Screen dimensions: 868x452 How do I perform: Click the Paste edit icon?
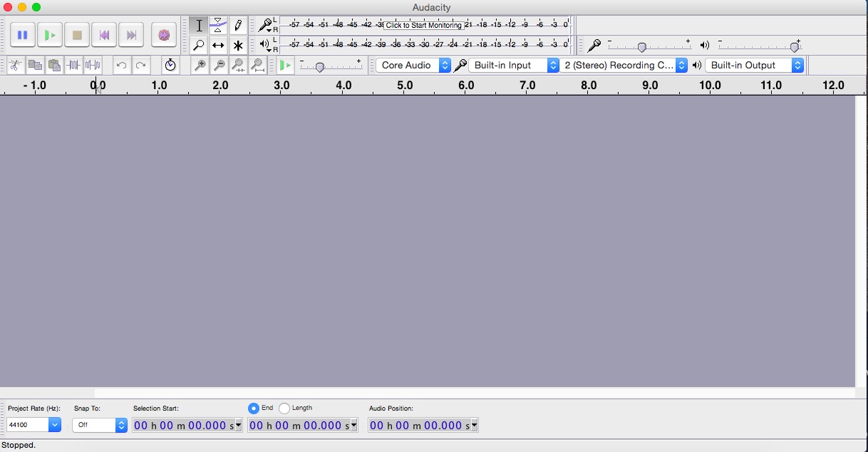point(53,65)
